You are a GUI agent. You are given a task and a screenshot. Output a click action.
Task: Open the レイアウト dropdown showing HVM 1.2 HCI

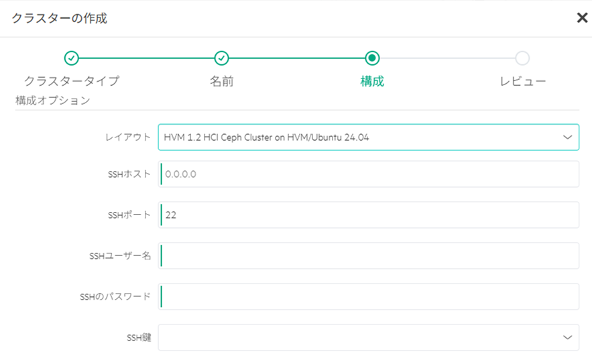(x=355, y=137)
